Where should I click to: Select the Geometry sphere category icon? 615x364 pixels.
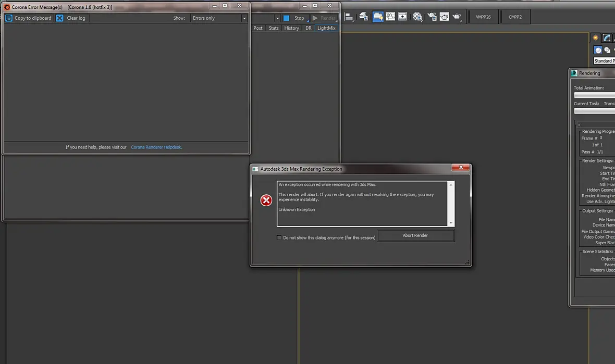[x=598, y=50]
